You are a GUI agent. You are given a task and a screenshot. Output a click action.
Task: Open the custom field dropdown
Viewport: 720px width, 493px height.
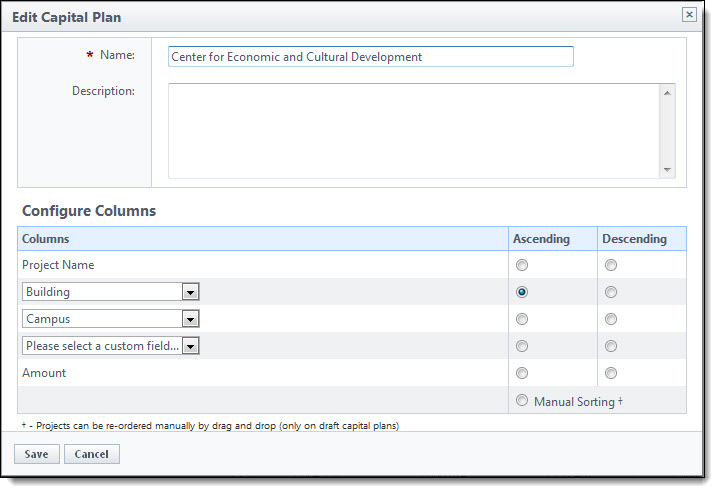(190, 346)
